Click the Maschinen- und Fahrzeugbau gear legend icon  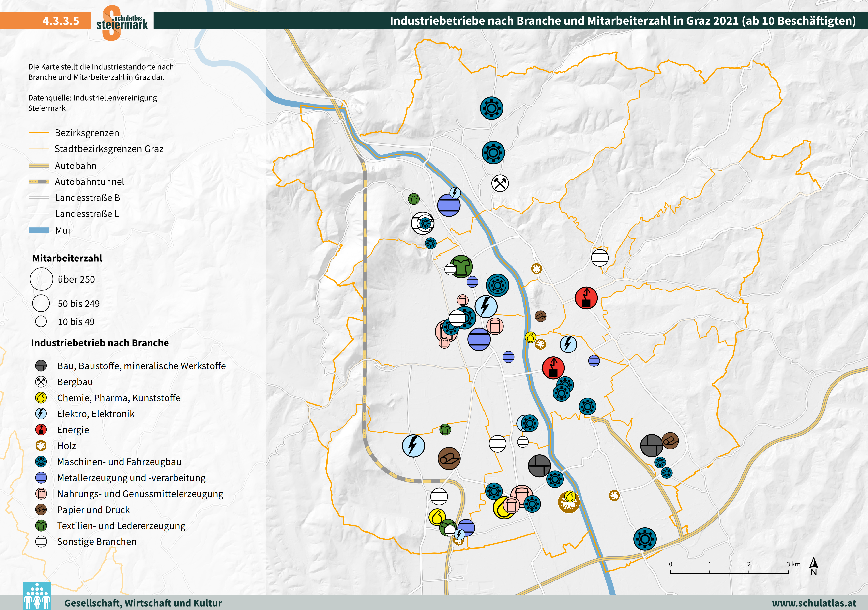pyautogui.click(x=41, y=462)
